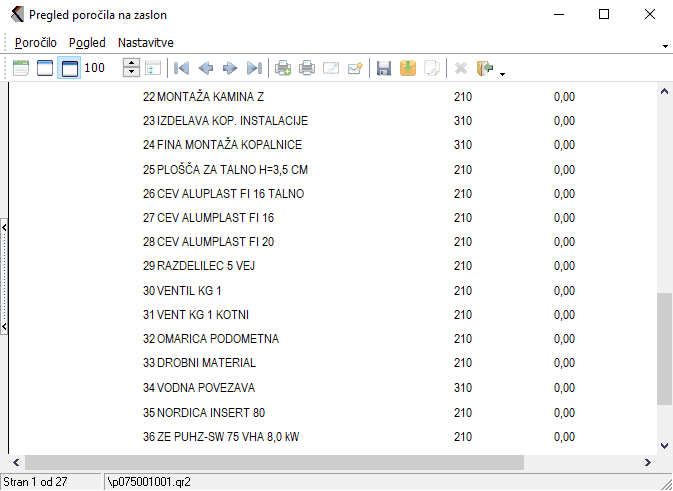Open the Pogled menu
The height and width of the screenshot is (491, 673).
click(x=87, y=43)
